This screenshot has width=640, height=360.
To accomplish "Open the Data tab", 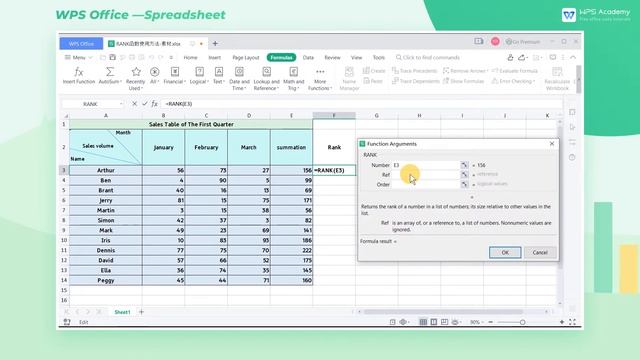I will 308,58.
